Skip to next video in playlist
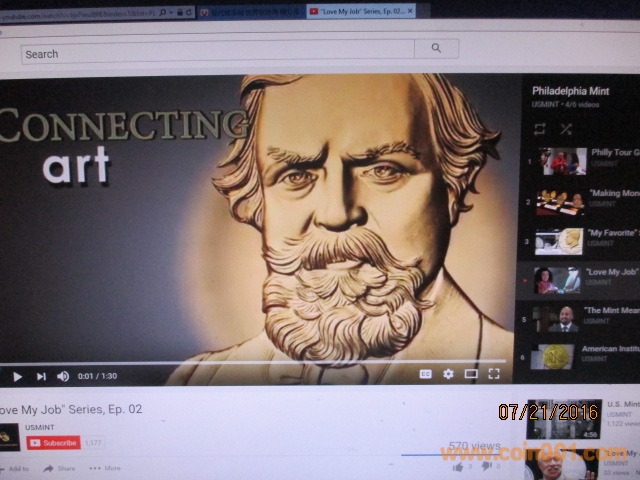Viewport: 640px width, 480px height. (x=41, y=376)
